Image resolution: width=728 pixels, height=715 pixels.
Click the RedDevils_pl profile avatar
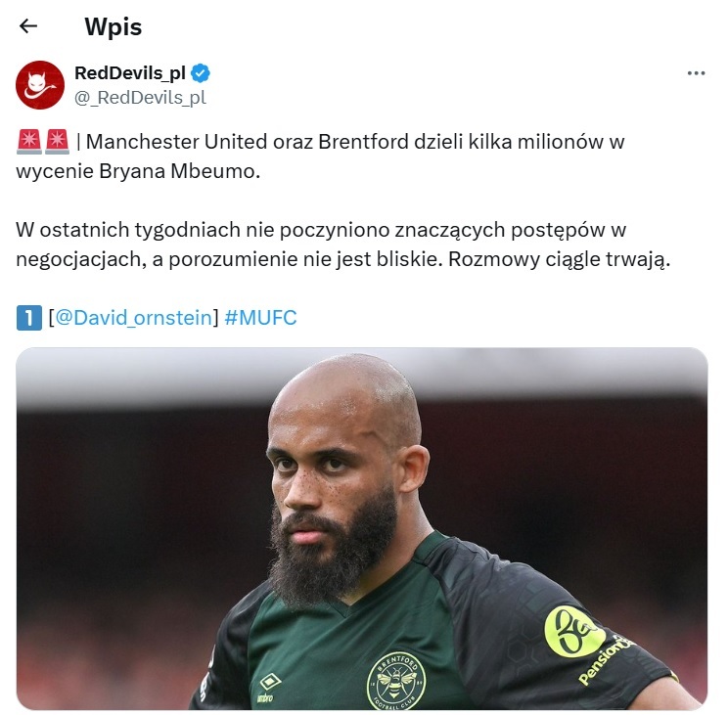coord(40,85)
